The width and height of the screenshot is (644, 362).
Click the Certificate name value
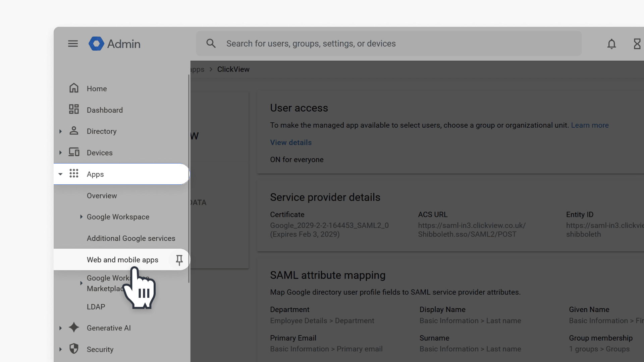click(x=329, y=230)
